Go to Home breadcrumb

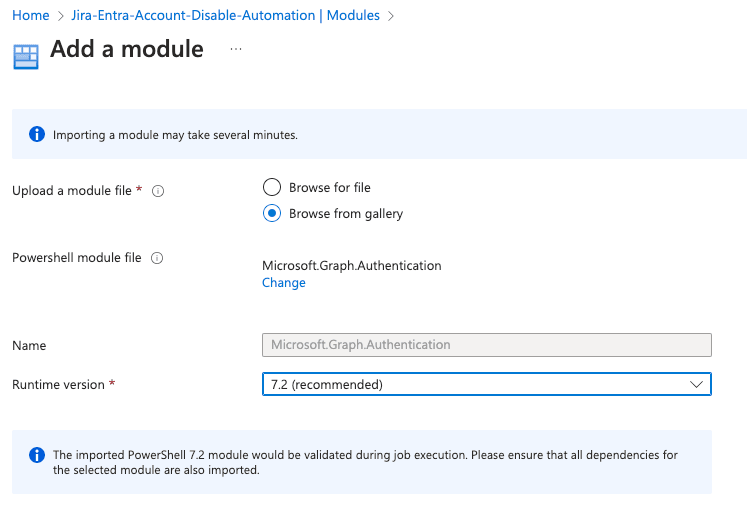click(x=30, y=15)
